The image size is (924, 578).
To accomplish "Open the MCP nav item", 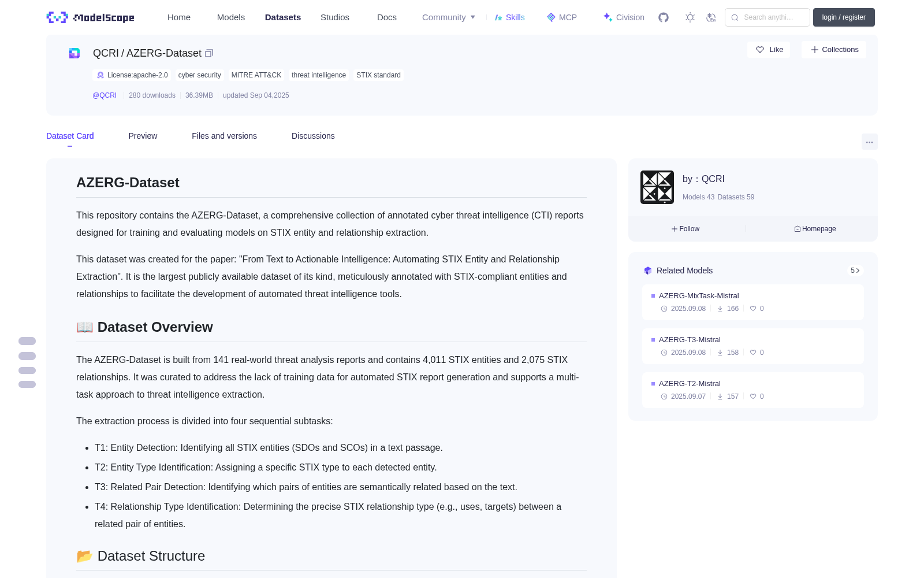I will [x=562, y=17].
